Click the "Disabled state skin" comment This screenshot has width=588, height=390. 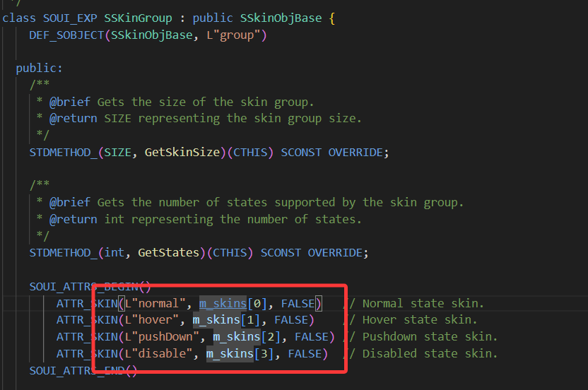[430, 353]
